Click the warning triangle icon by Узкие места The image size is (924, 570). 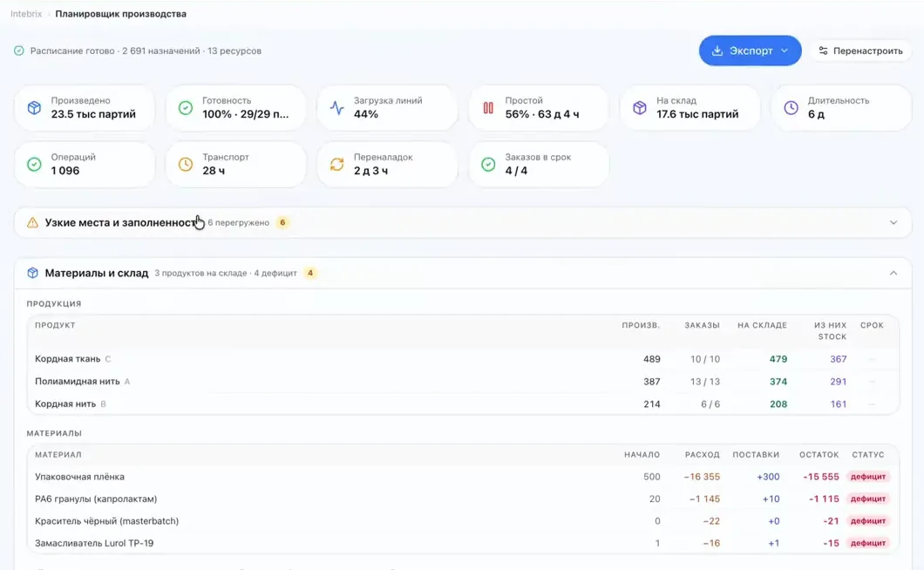click(x=32, y=223)
